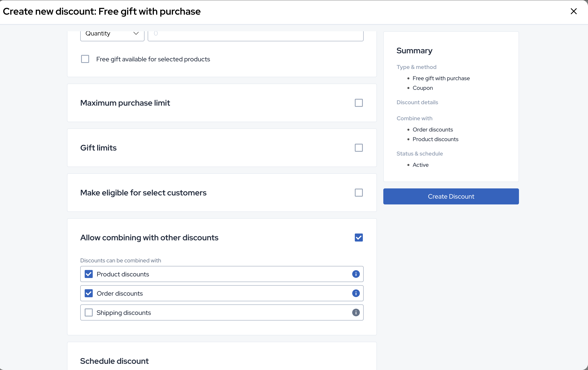The image size is (588, 370).
Task: Click Discount details in summary
Action: pyautogui.click(x=417, y=102)
